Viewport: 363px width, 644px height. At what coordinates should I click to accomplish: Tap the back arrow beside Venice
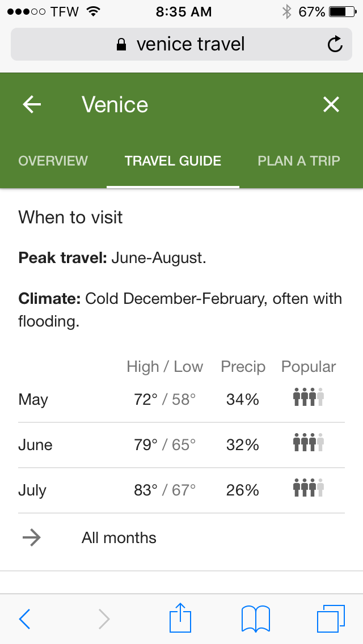click(x=32, y=104)
